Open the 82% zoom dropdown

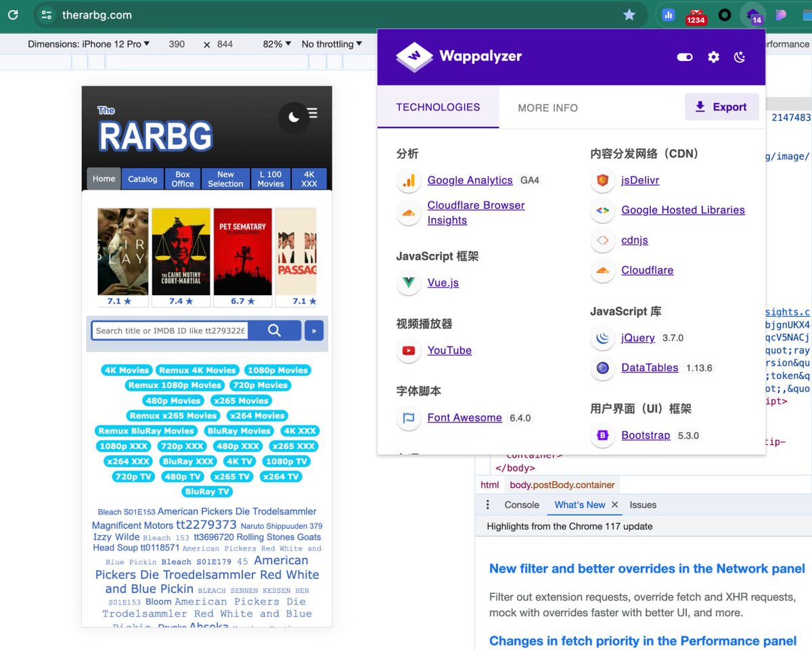click(277, 44)
